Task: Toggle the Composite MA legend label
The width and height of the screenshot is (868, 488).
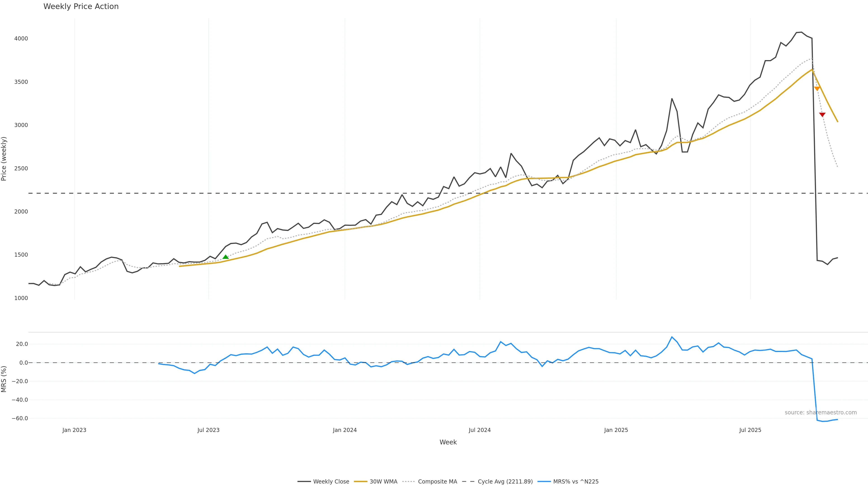Action: [x=437, y=482]
